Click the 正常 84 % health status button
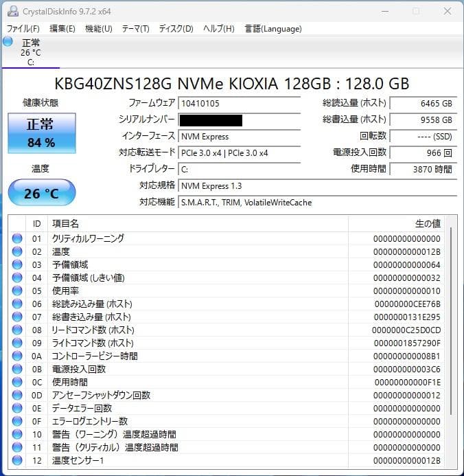 pyautogui.click(x=42, y=133)
